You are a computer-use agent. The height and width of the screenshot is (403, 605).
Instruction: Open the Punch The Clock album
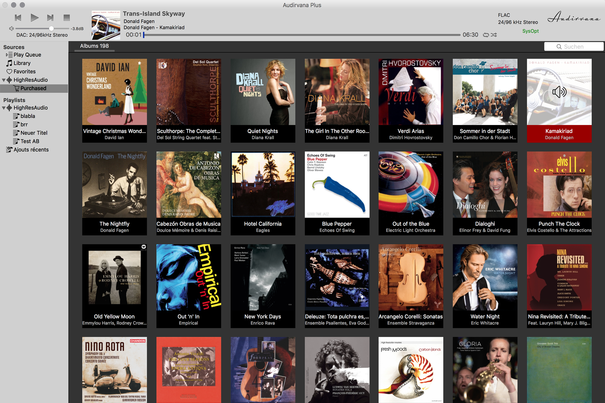(559, 193)
